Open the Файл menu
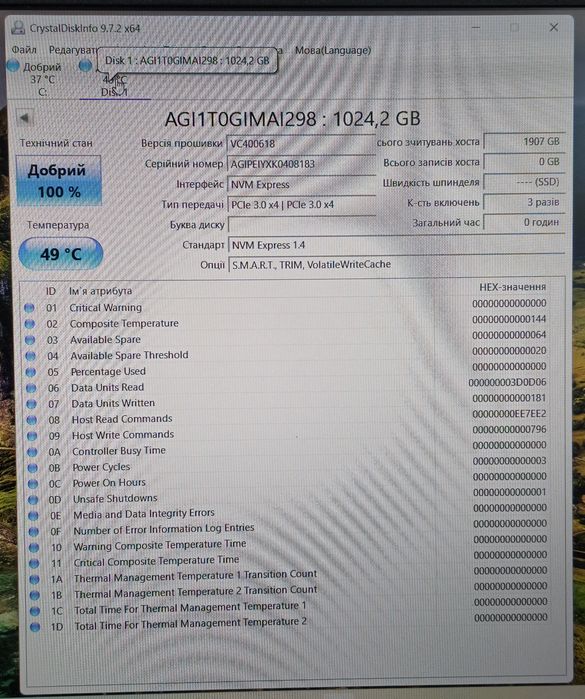The width and height of the screenshot is (585, 699). 24,49
